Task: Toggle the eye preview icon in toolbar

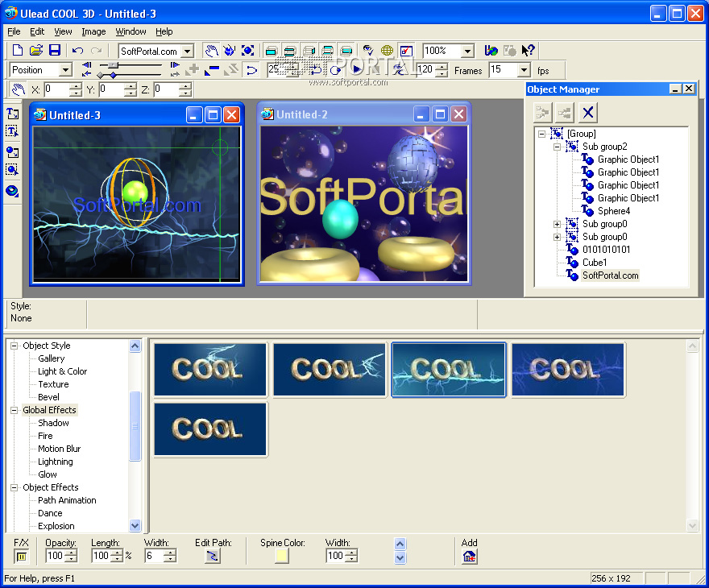Action: click(368, 50)
